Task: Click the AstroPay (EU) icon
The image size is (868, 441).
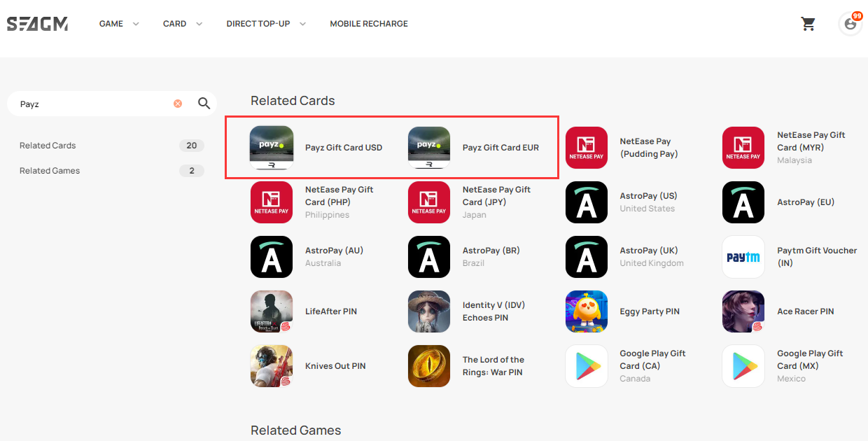Action: 743,202
